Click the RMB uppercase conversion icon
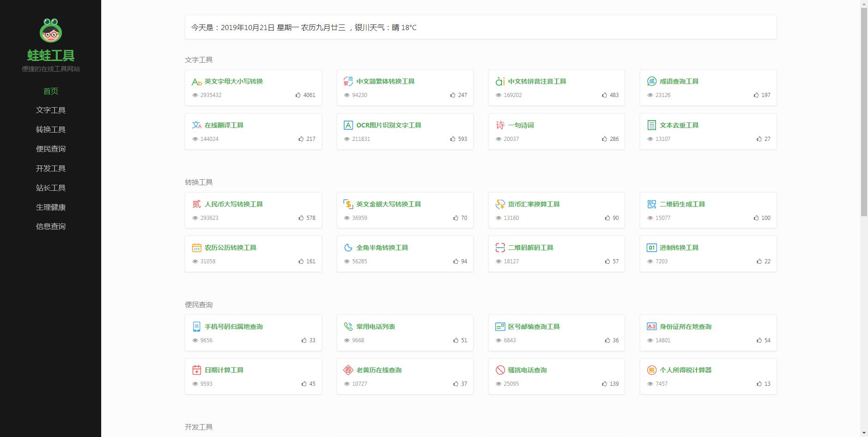This screenshot has width=868, height=437. click(196, 204)
